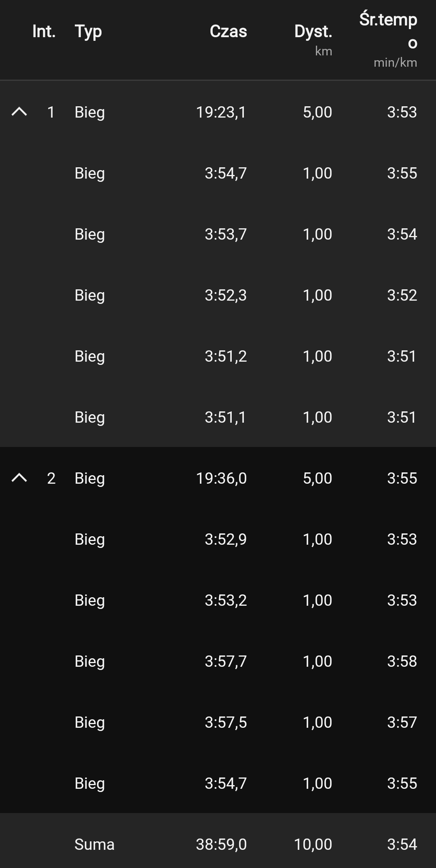The width and height of the screenshot is (436, 868).
Task: Tap the total distance 10,00
Action: click(x=313, y=844)
